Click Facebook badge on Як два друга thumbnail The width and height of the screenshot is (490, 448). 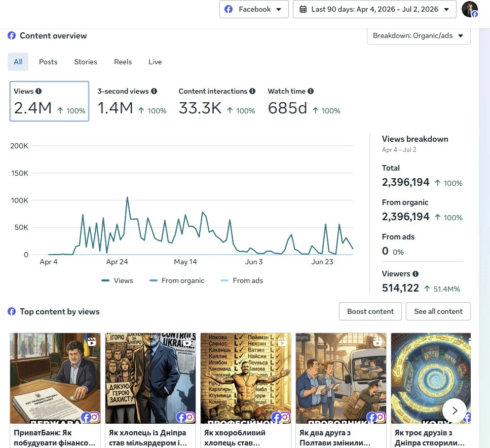click(371, 417)
